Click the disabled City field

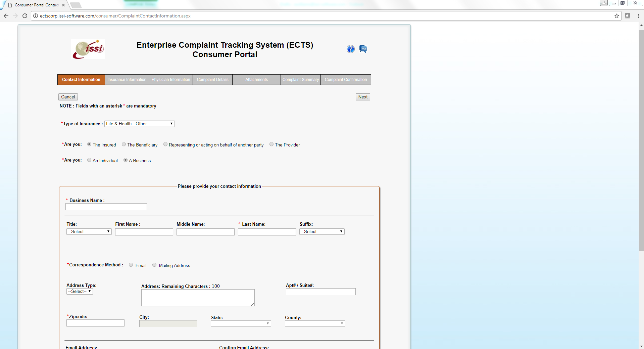click(168, 324)
